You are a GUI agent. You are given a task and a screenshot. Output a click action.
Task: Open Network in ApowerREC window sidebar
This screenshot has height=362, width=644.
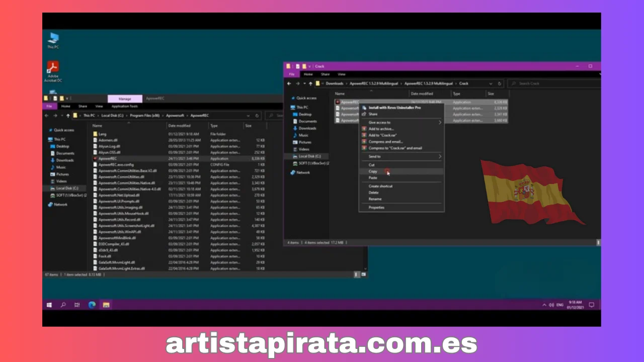[57, 204]
